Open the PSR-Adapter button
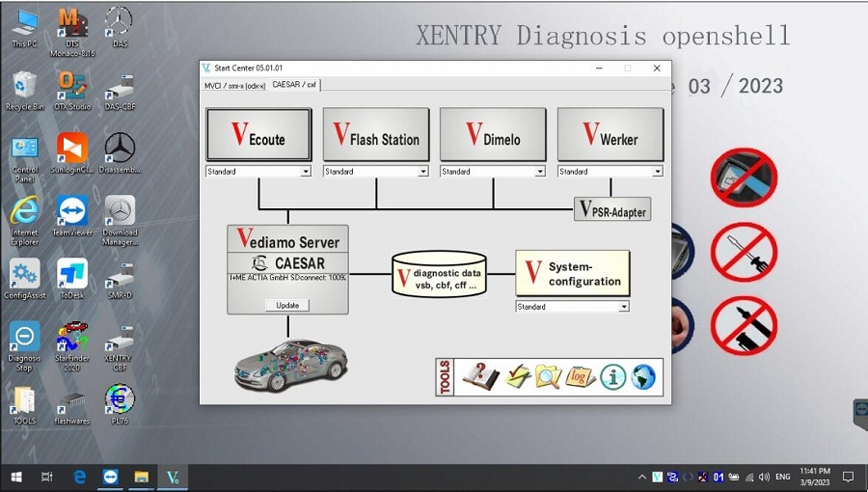This screenshot has height=492, width=868. pyautogui.click(x=612, y=209)
